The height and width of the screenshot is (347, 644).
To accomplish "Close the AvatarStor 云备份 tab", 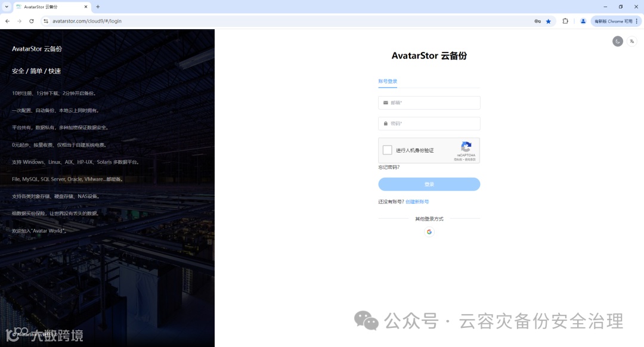I will 85,7.
